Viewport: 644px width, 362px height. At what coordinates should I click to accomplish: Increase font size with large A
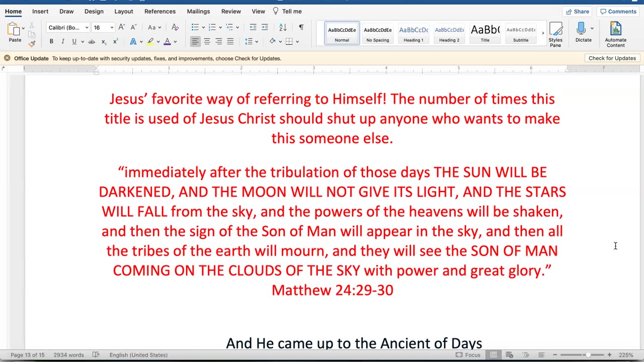122,27
